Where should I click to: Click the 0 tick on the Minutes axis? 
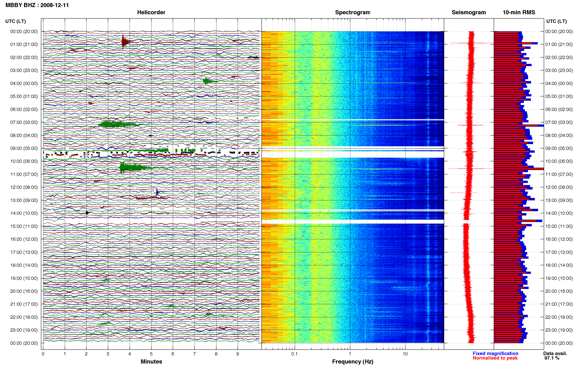[43, 354]
